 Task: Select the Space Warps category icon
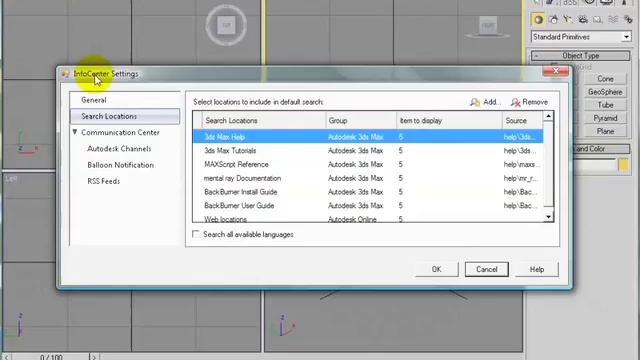613,19
